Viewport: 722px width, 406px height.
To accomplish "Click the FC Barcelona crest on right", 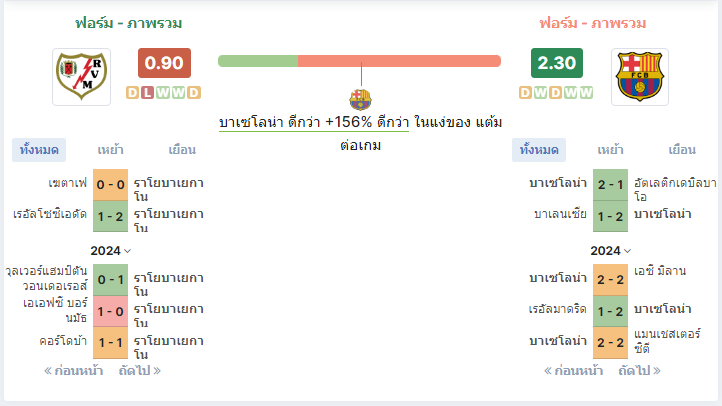I will pos(640,77).
